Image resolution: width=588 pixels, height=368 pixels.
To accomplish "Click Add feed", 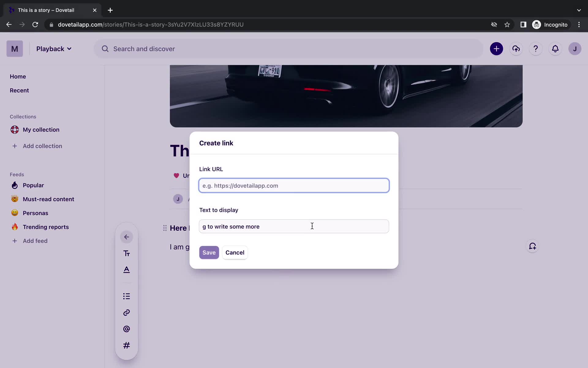I will (35, 241).
